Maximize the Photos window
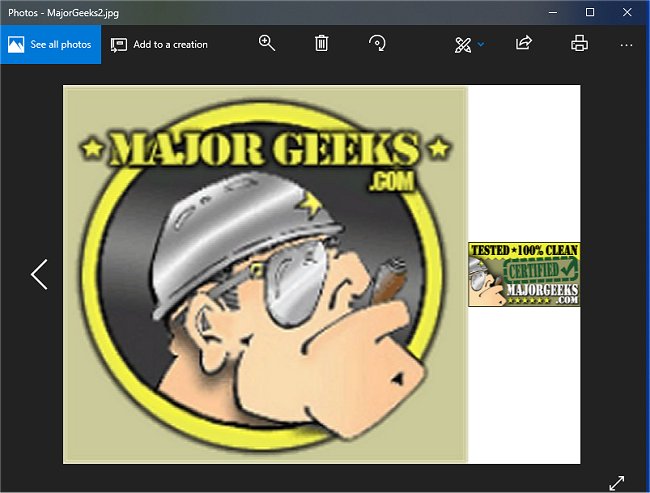The height and width of the screenshot is (493, 650). (x=590, y=12)
